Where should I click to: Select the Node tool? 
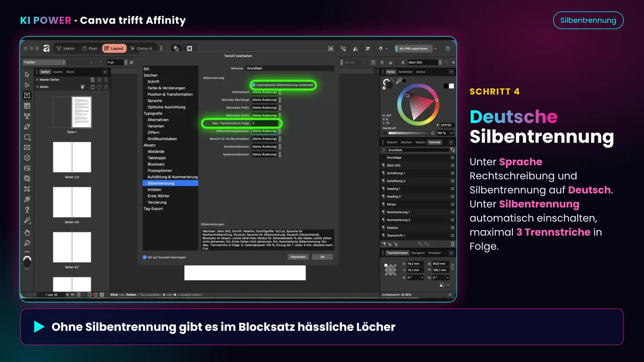coord(27,85)
